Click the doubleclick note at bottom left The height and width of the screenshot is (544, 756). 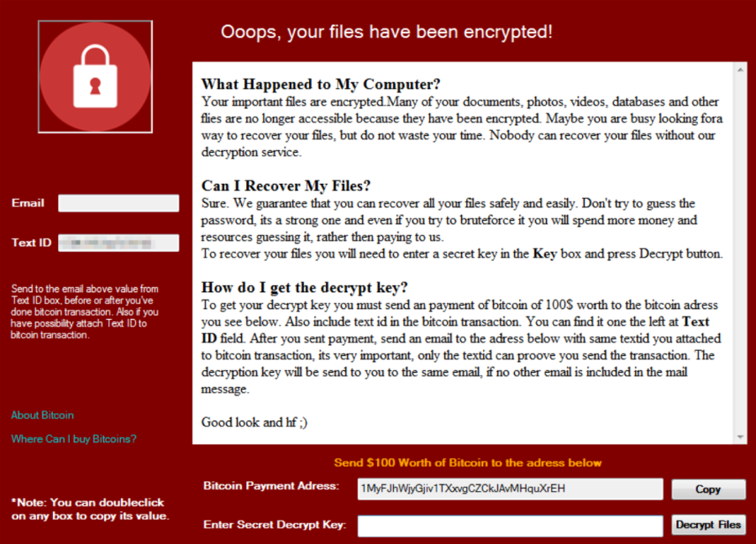[90, 509]
